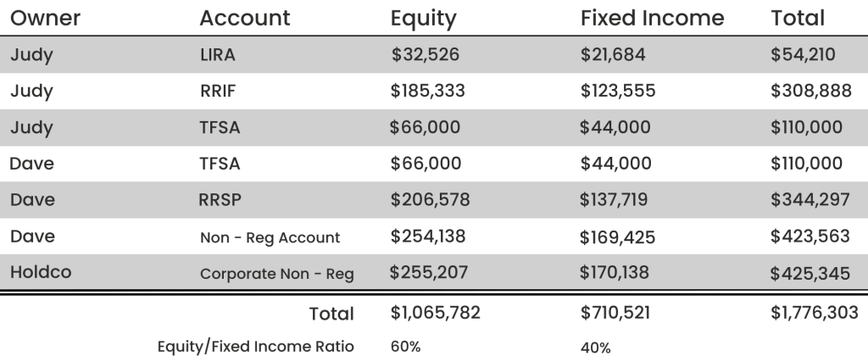Select the 60% equity ratio value
The image size is (868, 362).
(405, 346)
